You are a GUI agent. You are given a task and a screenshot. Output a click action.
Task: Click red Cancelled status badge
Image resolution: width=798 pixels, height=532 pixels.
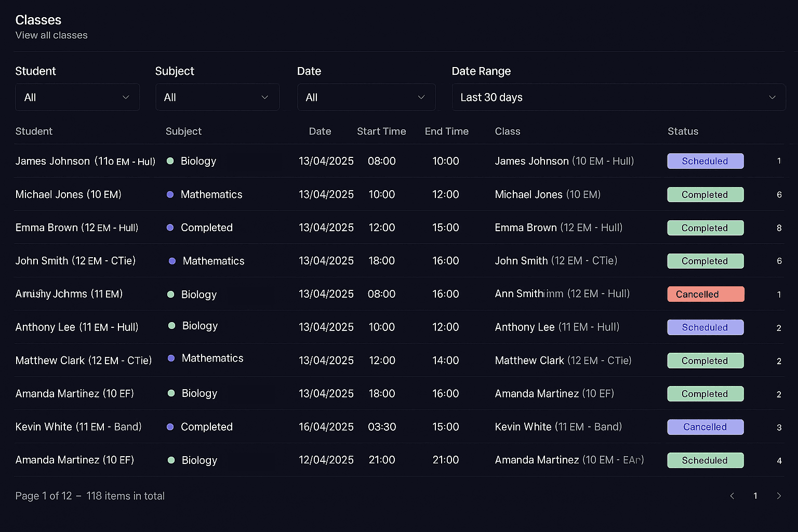pos(705,294)
